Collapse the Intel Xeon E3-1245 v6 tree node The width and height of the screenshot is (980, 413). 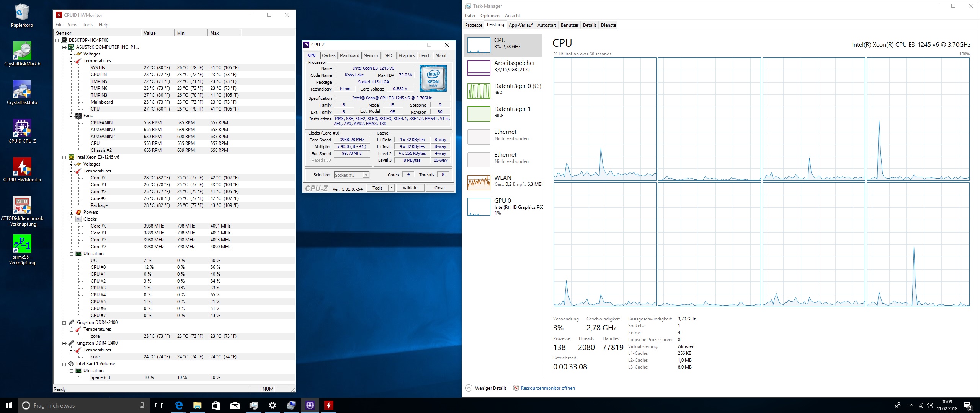(x=64, y=158)
